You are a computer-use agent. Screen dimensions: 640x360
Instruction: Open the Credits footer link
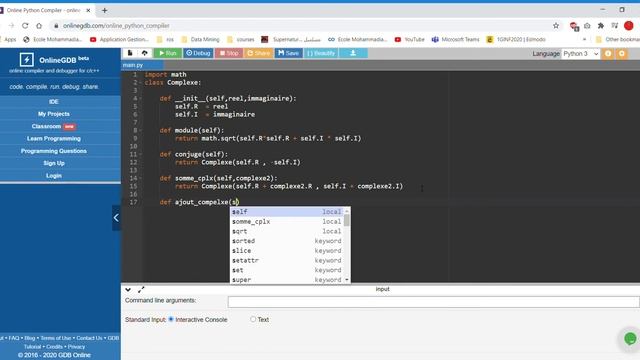54,347
